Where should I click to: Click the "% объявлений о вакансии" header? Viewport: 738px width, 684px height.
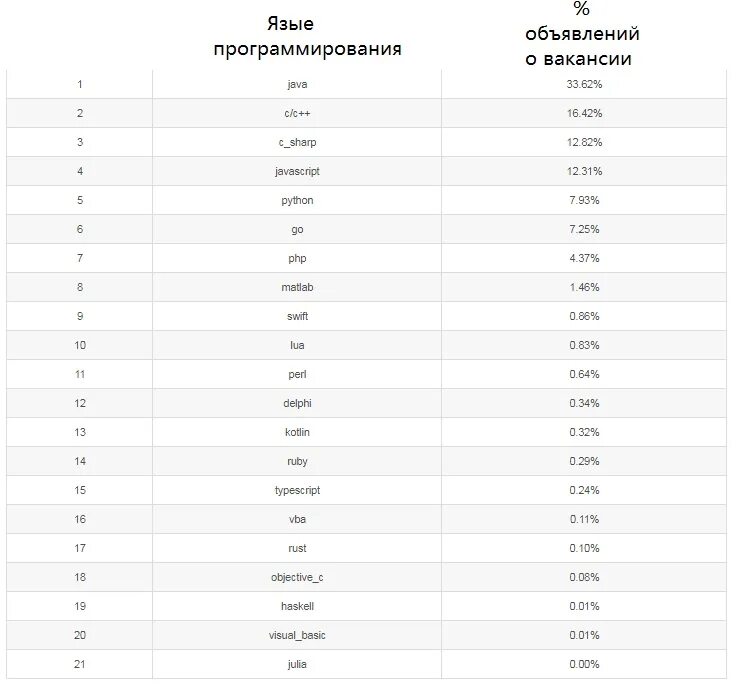pos(582,34)
